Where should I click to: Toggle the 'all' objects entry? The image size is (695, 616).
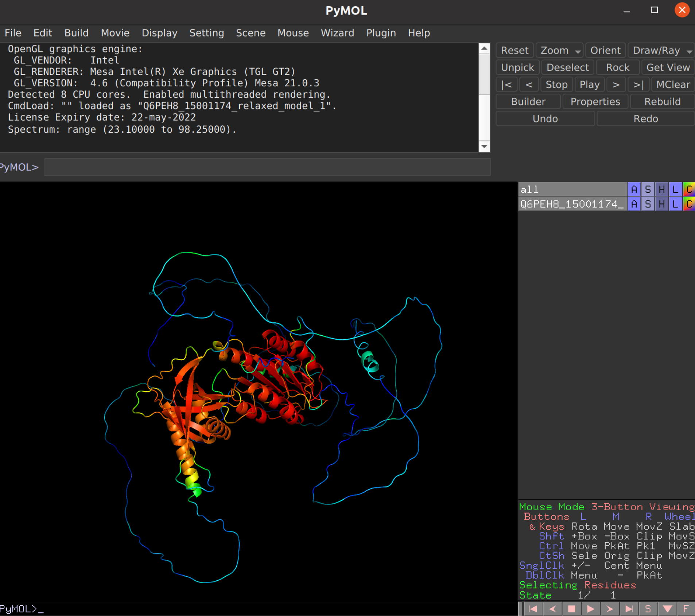571,190
